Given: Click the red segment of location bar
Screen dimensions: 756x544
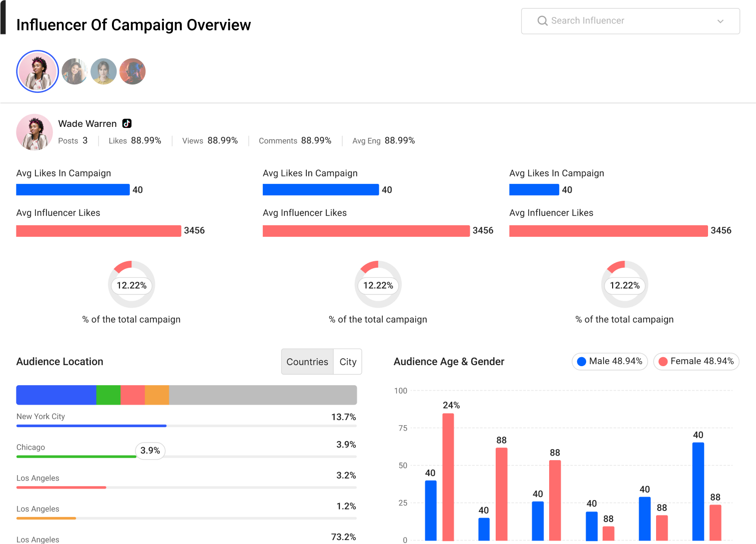Looking at the screenshot, I should [x=133, y=395].
